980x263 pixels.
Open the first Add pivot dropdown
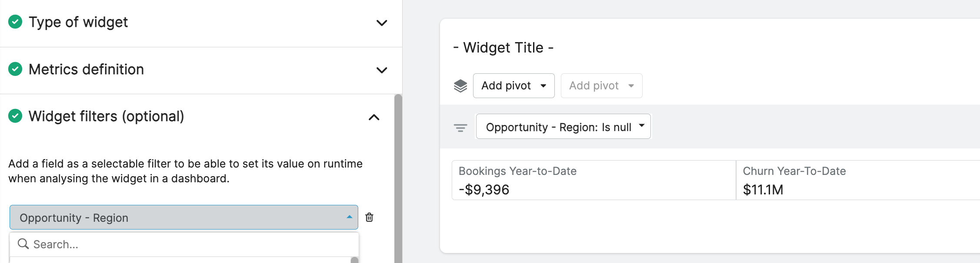513,85
